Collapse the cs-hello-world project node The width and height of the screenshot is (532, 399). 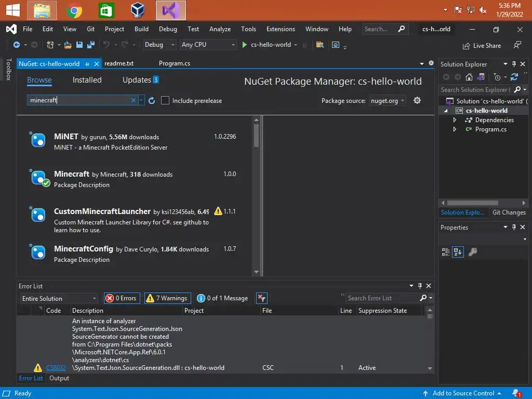click(x=446, y=111)
